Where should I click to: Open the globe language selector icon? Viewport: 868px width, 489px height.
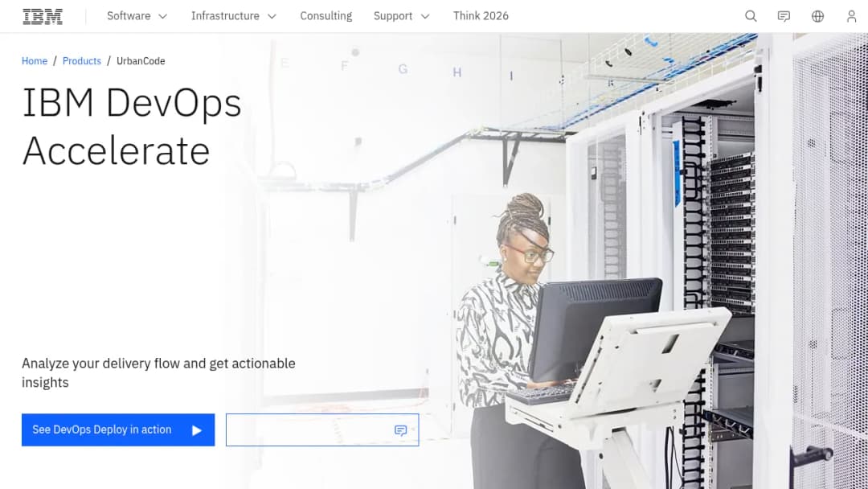tap(817, 16)
